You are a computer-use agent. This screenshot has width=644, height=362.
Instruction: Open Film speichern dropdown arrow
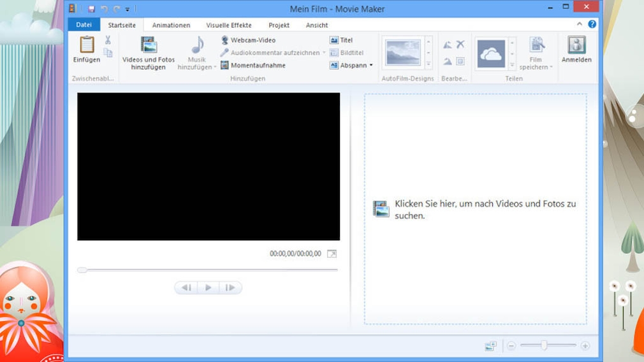tap(551, 67)
